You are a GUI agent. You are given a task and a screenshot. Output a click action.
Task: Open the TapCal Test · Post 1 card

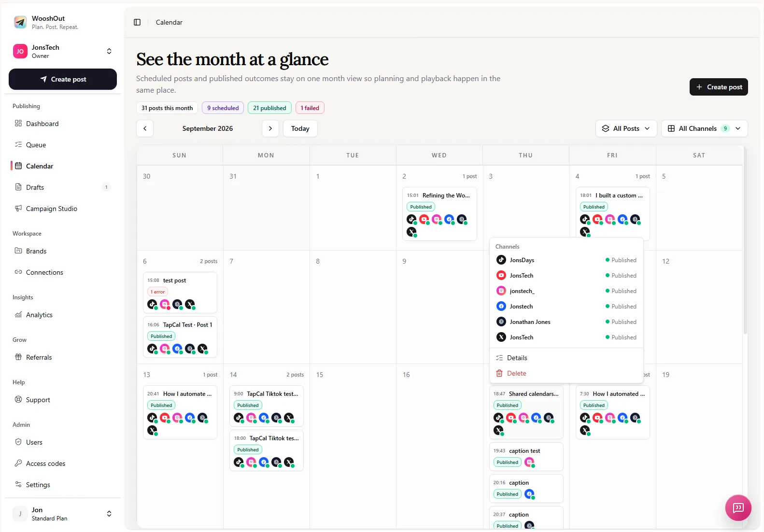coord(180,337)
